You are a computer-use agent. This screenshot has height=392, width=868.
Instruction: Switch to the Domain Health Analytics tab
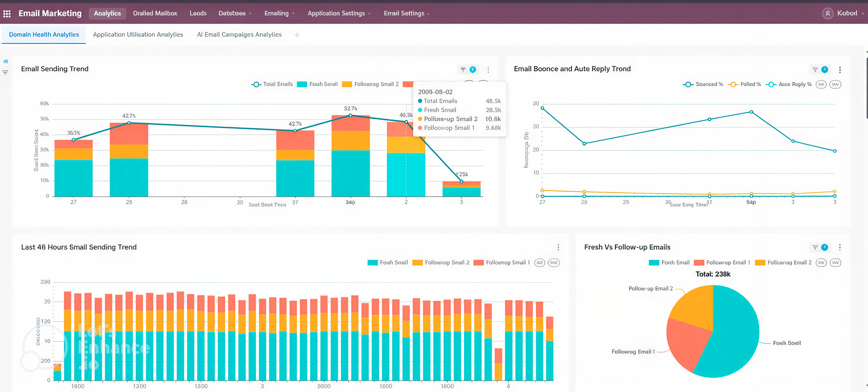click(x=44, y=35)
